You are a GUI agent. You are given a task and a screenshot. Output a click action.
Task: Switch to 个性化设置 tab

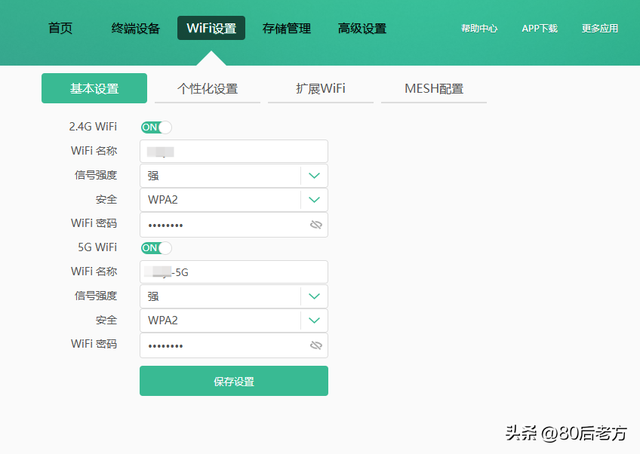207,89
